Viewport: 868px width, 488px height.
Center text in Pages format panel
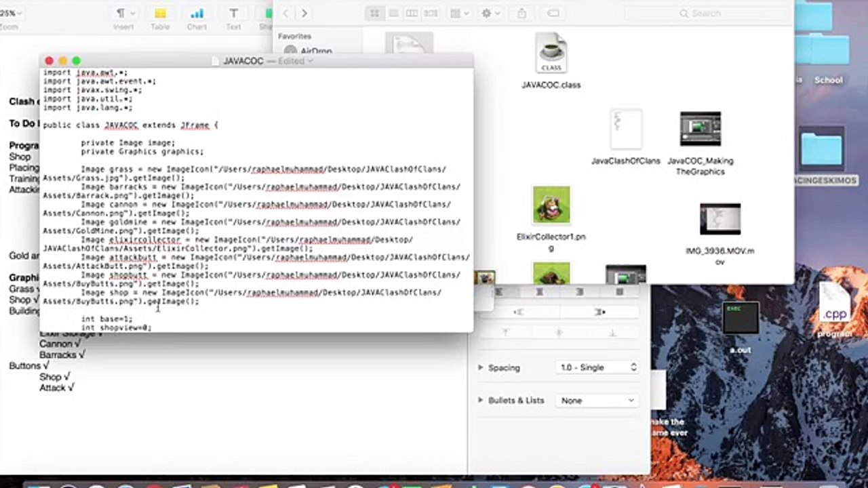[x=540, y=291]
